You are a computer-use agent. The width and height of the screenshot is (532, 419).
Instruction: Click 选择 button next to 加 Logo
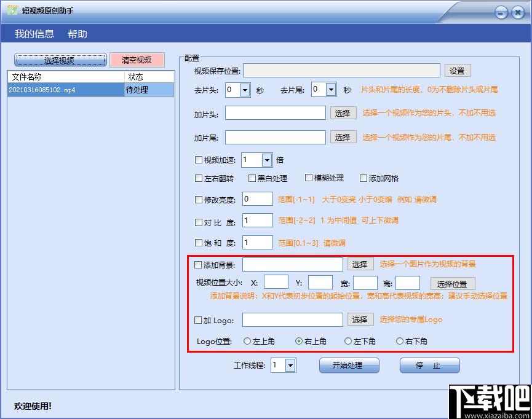pyautogui.click(x=360, y=319)
